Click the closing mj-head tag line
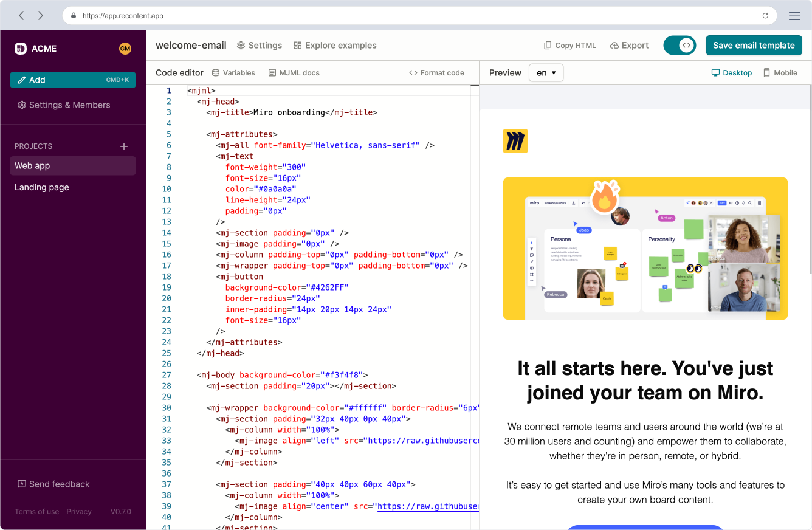The width and height of the screenshot is (812, 530). [221, 353]
